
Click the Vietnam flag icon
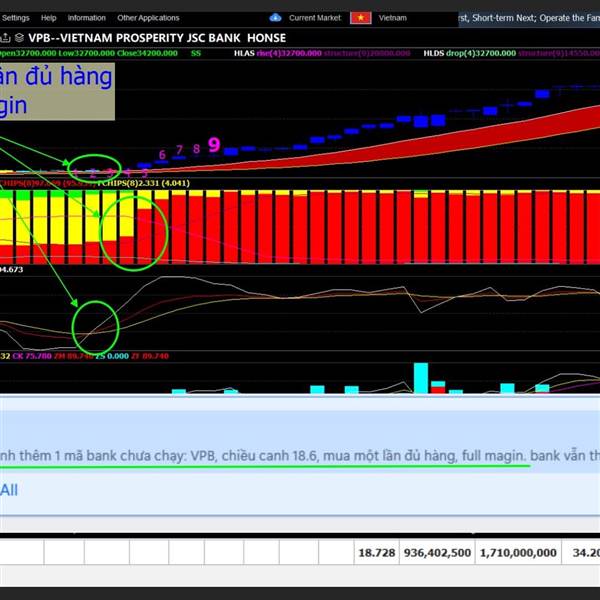point(360,18)
